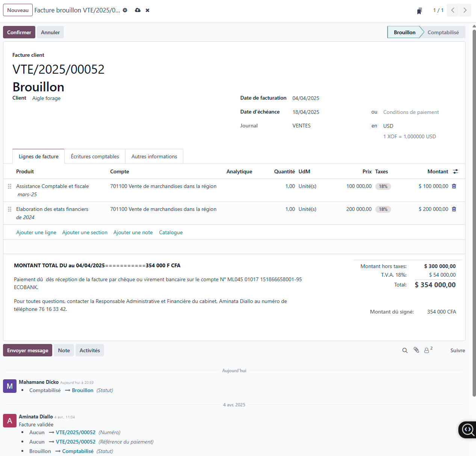476x456 pixels.
Task: Create a new record with Nouveau
Action: [18, 10]
